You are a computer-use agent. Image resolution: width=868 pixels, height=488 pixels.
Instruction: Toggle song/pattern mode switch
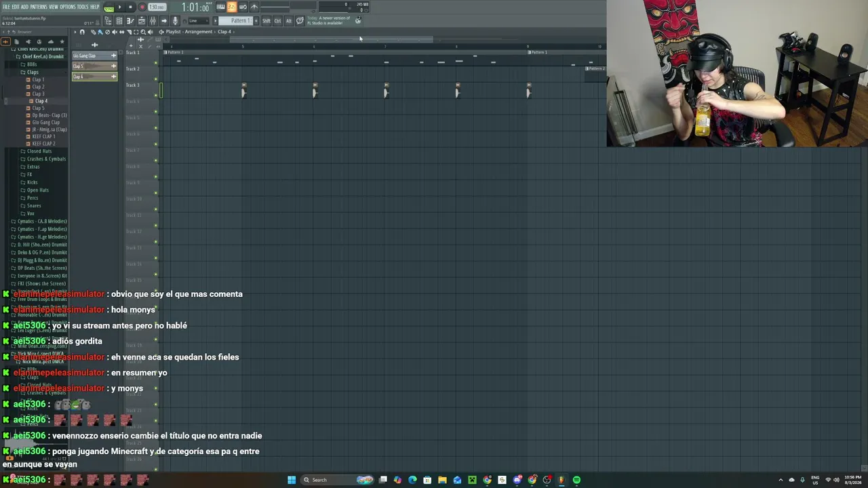pos(109,7)
